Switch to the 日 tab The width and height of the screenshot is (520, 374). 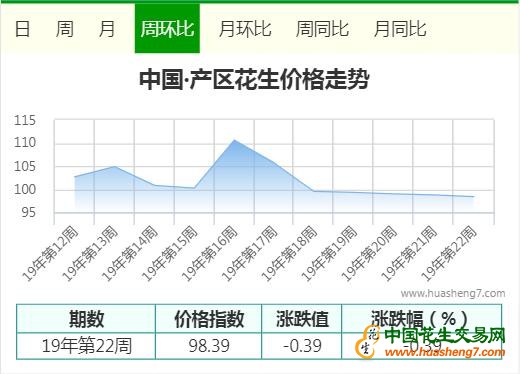click(23, 29)
